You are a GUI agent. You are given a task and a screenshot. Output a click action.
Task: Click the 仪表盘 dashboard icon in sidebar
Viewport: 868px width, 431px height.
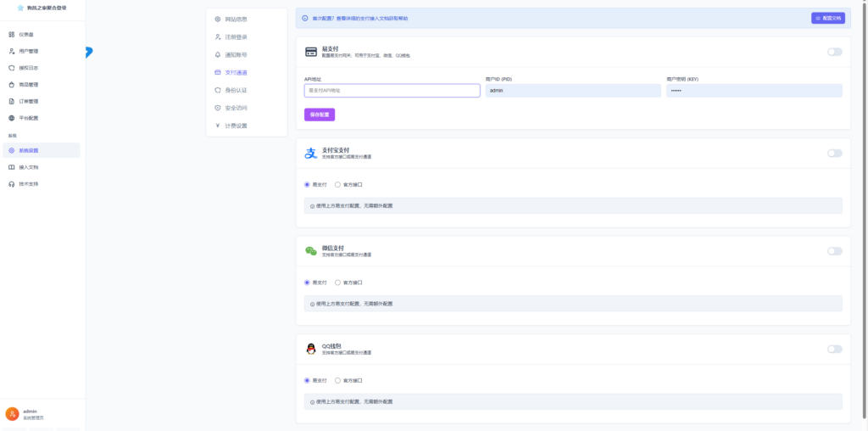(12, 35)
